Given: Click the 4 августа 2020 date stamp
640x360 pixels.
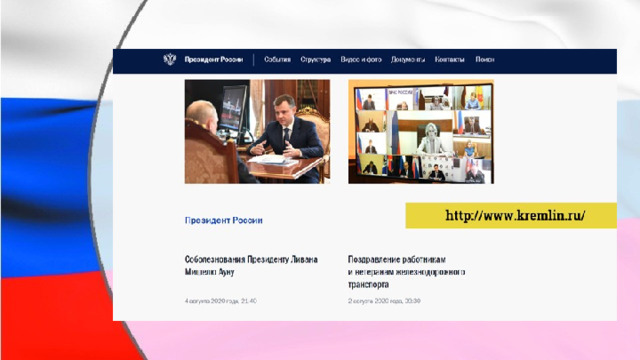Looking at the screenshot, I should click(220, 301).
